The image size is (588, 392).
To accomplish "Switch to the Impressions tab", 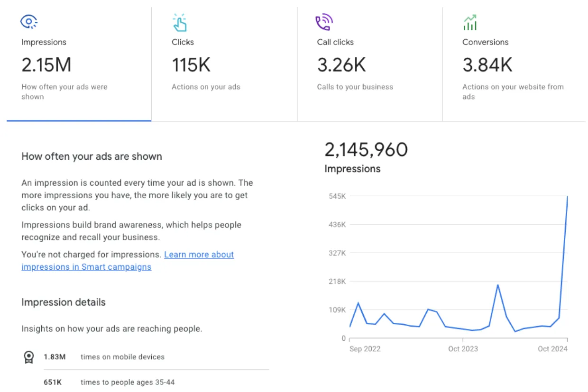I will (79, 64).
